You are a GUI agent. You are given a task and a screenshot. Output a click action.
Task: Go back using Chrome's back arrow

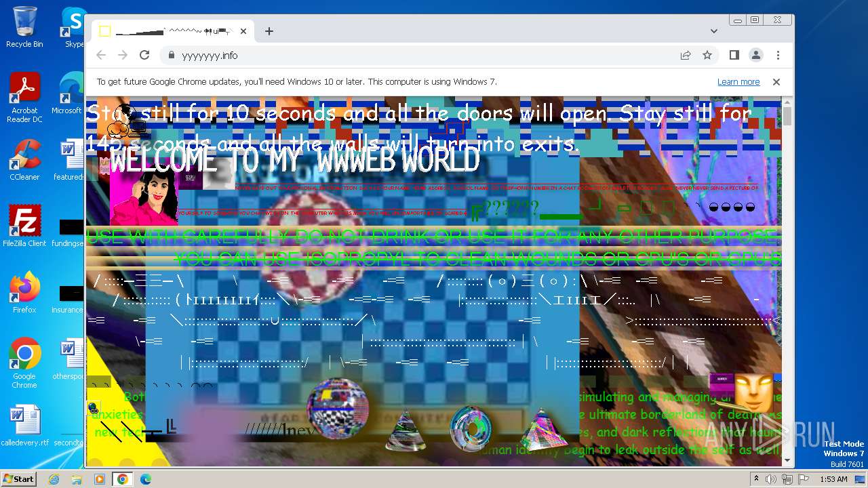(101, 55)
